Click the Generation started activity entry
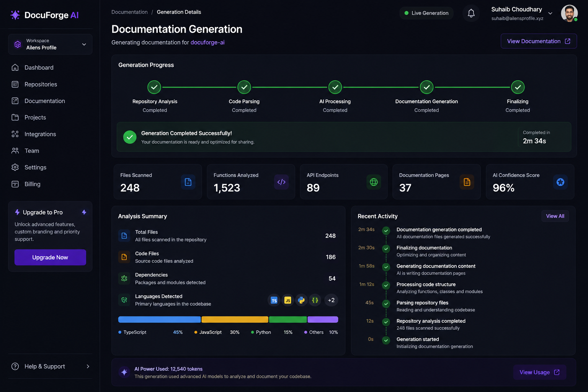Viewport: 588px width, 392px height. pos(434,343)
